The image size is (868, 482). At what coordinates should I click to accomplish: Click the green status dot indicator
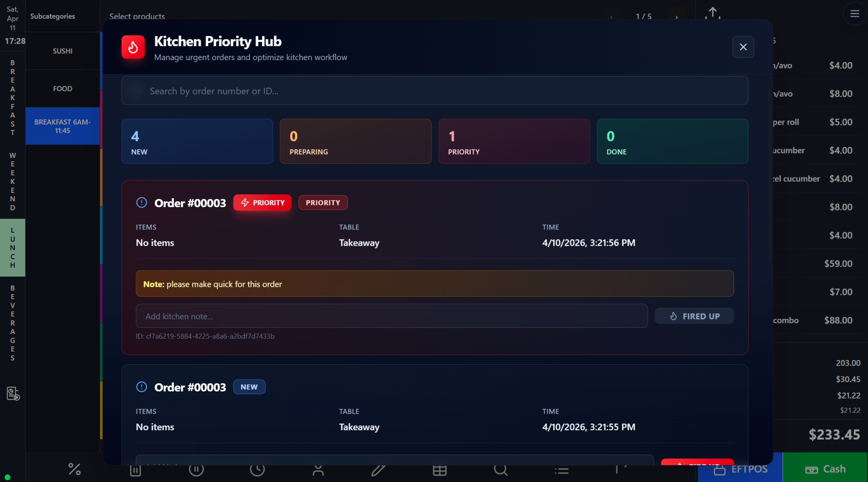point(7,477)
